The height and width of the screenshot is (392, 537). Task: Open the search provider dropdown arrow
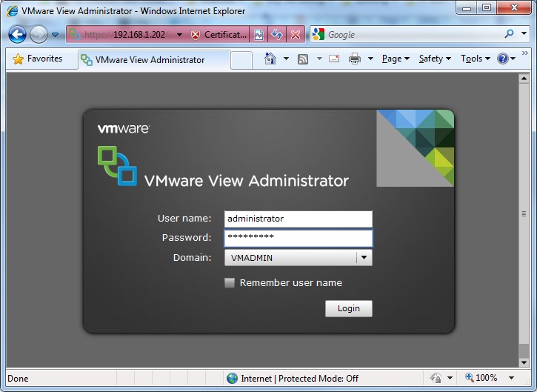point(524,33)
